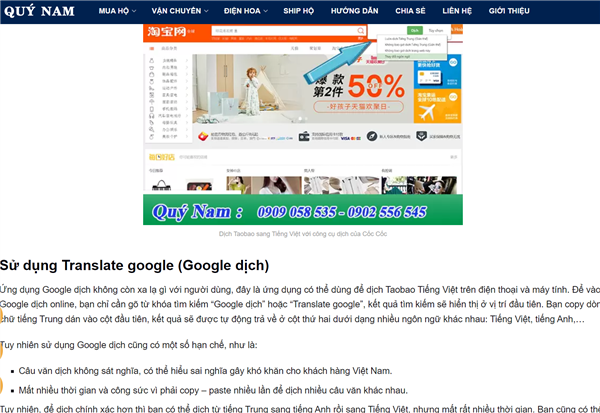Open the HƯỚNG DẪN menu item

[x=354, y=11]
